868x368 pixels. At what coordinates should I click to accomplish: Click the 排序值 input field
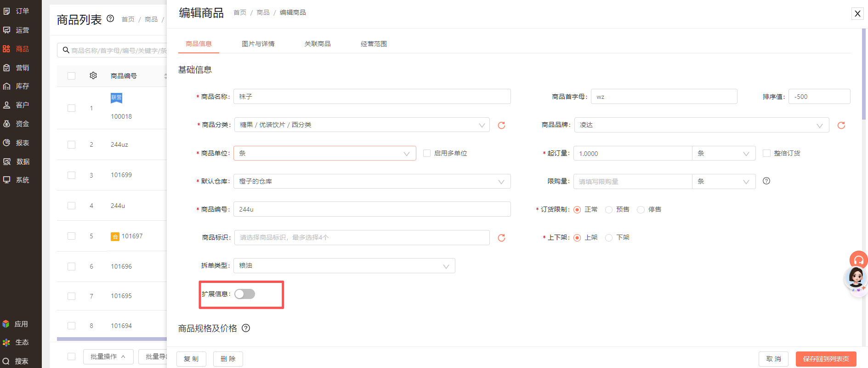819,97
